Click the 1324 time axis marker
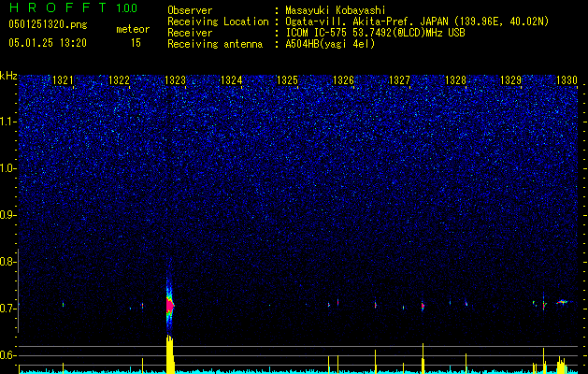Viewport: 588px width, 374px height. coord(232,80)
